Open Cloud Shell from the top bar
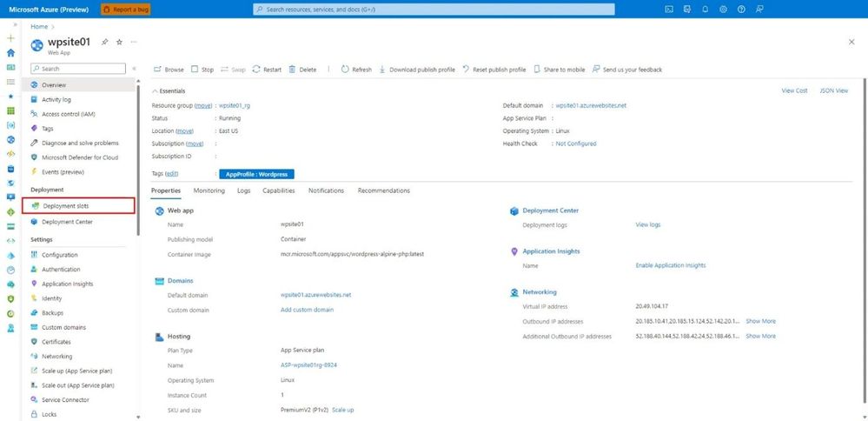Screen dimensions: 868x421 [x=669, y=10]
